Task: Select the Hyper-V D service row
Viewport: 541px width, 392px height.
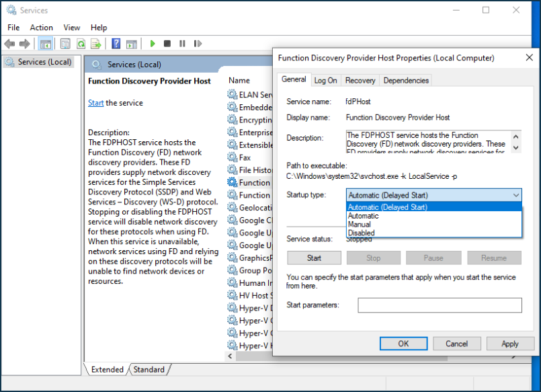Action: [x=249, y=308]
